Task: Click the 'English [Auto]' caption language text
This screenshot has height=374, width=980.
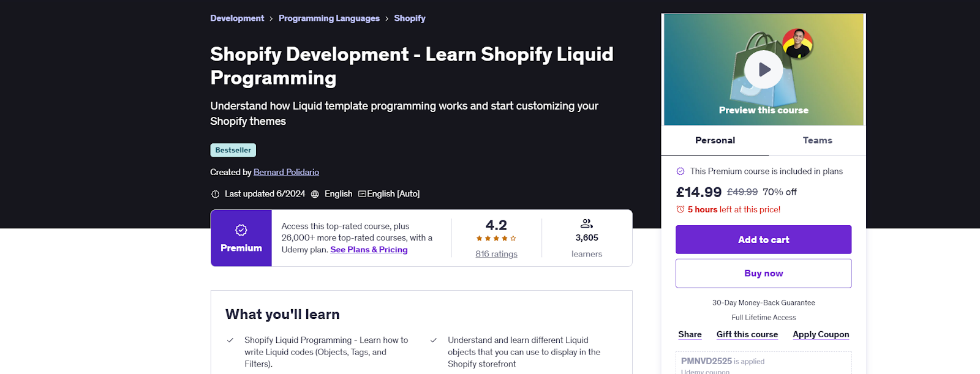Action: pos(393,194)
